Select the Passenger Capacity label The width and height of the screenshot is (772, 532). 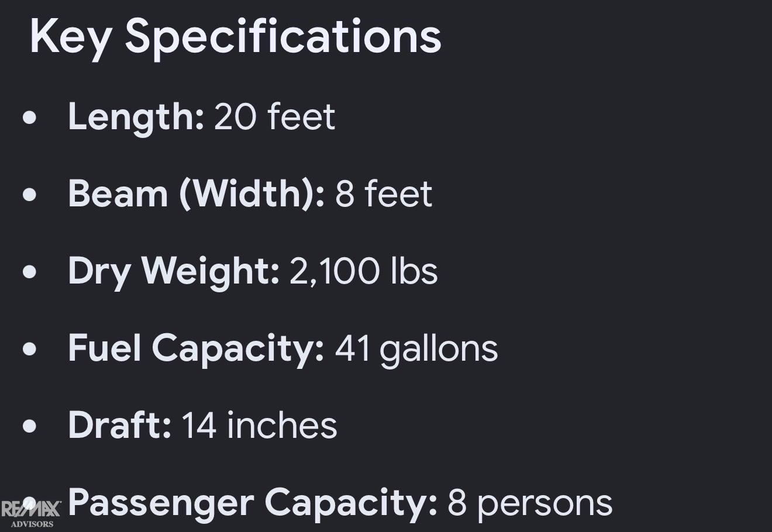click(x=253, y=503)
